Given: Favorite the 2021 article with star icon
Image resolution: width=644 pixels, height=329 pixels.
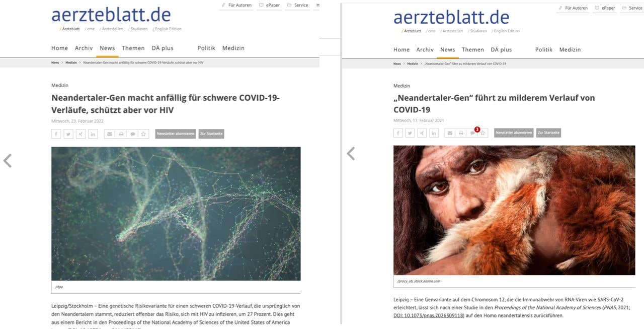Looking at the screenshot, I should pyautogui.click(x=483, y=133).
